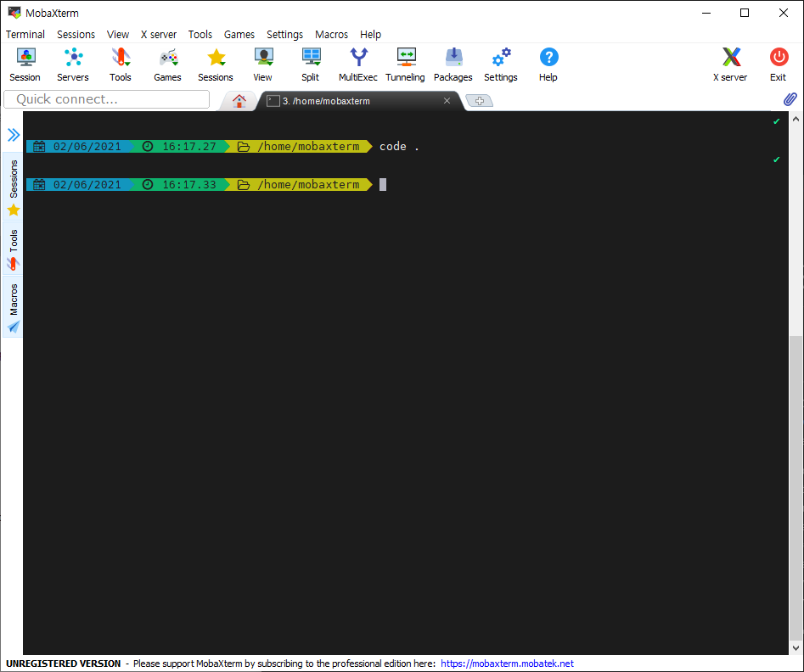Open the Sessions vertical sidebar tab
804x672 pixels.
(13, 186)
